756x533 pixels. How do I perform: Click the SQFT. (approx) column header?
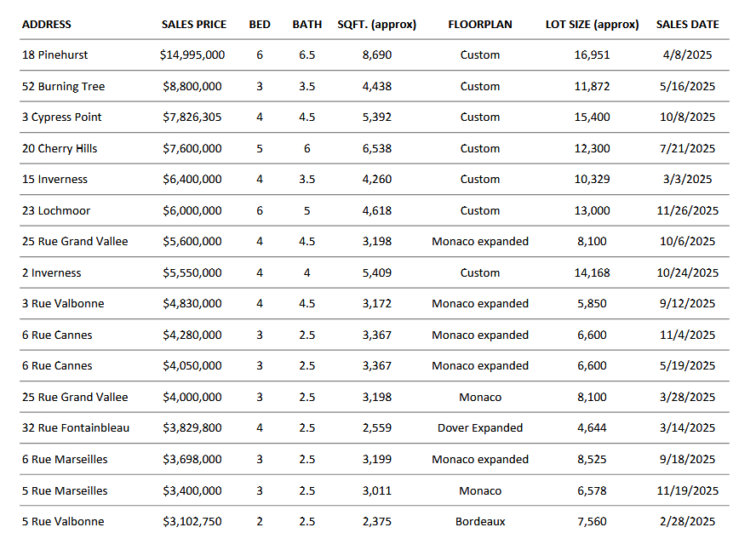tap(376, 25)
